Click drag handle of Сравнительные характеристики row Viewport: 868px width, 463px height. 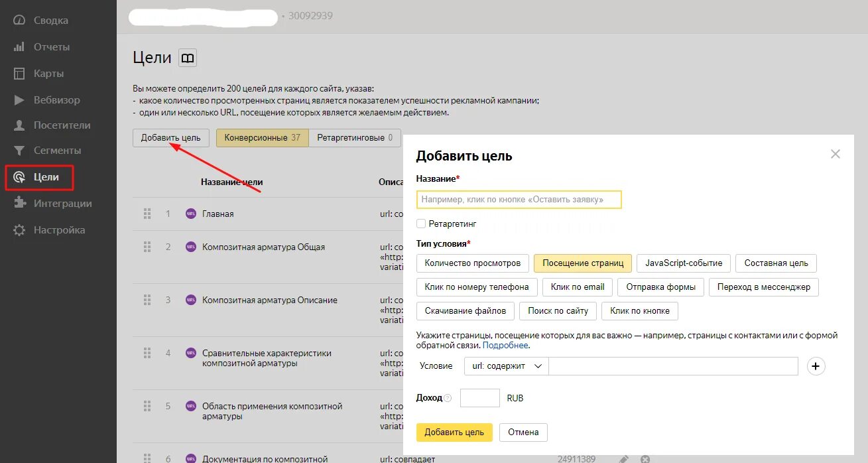147,353
